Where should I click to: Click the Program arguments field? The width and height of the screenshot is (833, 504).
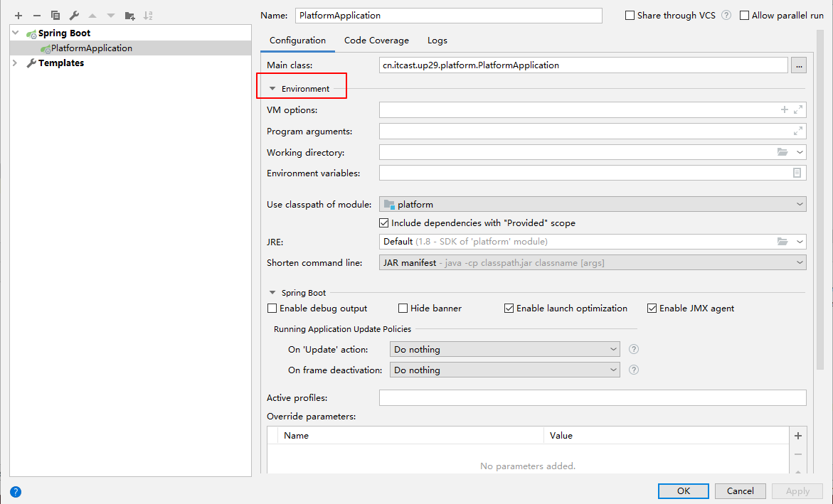pyautogui.click(x=593, y=131)
